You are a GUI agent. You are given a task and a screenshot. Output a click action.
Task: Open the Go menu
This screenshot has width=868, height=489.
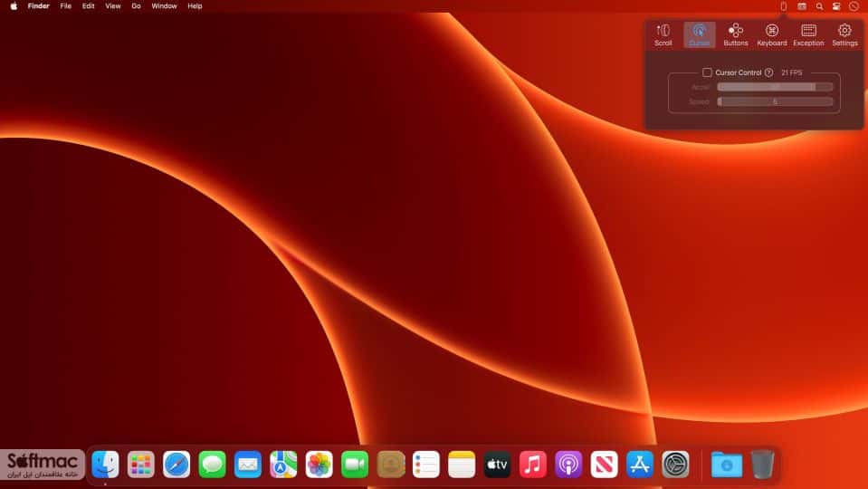(x=136, y=6)
